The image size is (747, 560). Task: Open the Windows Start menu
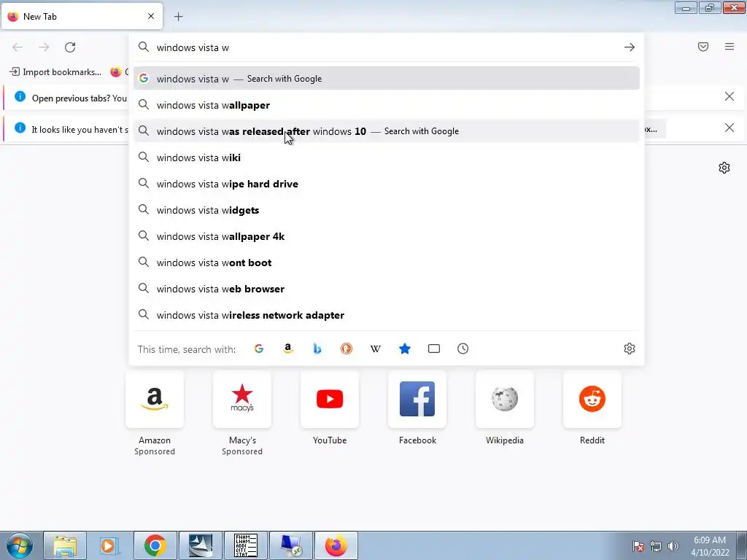20,545
